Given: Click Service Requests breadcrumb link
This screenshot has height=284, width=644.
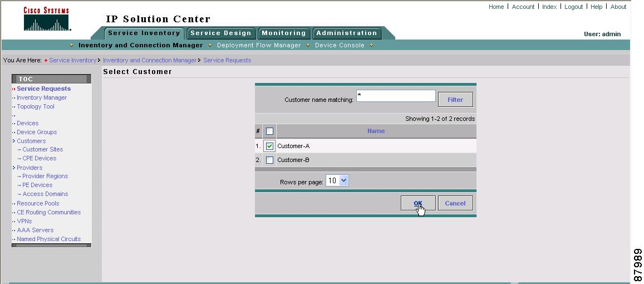Looking at the screenshot, I should (227, 60).
